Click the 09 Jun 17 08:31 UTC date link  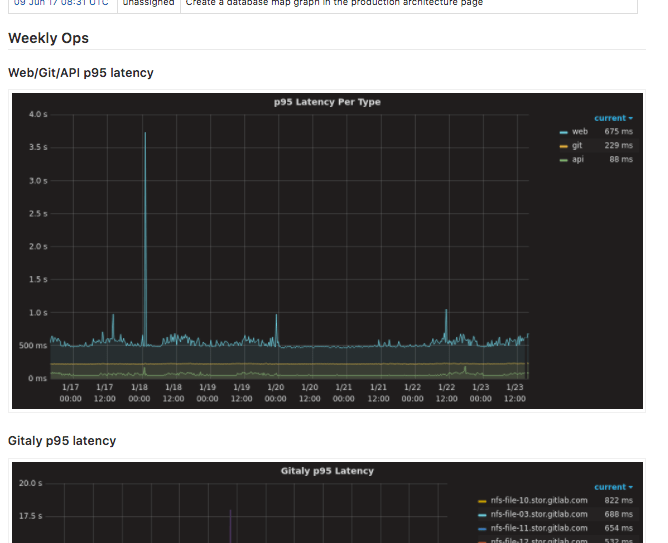tap(60, 3)
